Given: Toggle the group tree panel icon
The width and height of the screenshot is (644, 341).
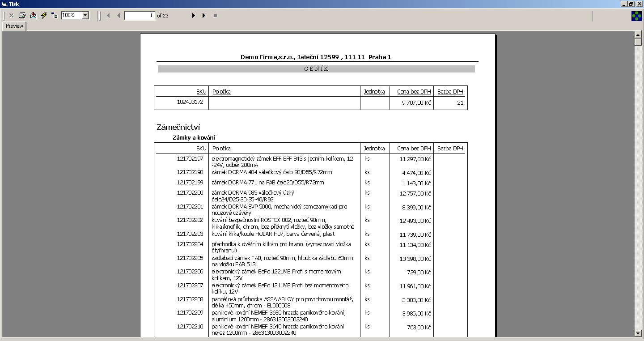Looking at the screenshot, I should 55,15.
